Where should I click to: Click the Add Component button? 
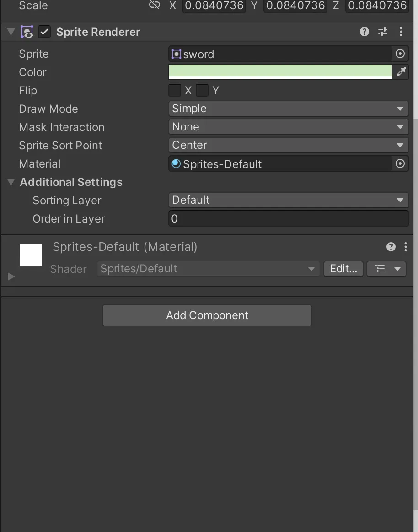207,315
